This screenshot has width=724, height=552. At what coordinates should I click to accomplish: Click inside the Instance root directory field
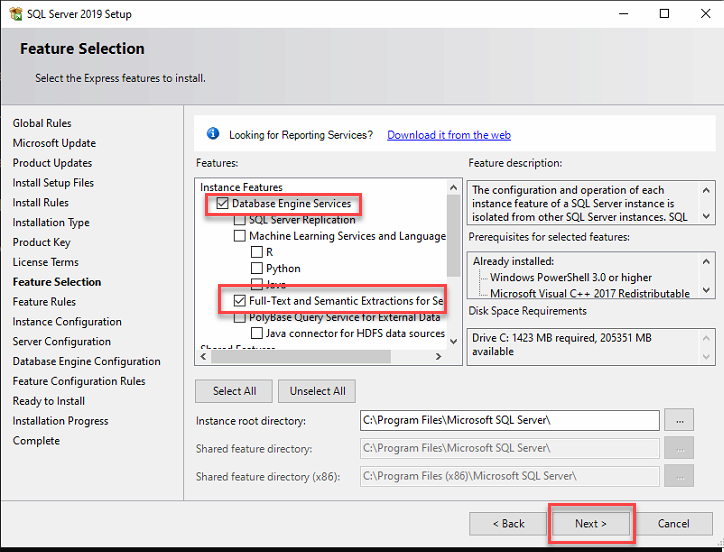tap(508, 421)
